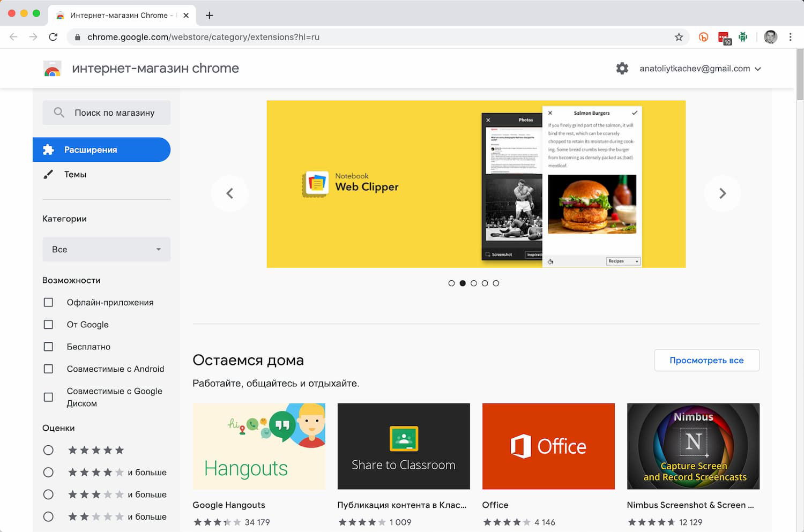Toggle the Бесплатно checkbox

coord(48,347)
